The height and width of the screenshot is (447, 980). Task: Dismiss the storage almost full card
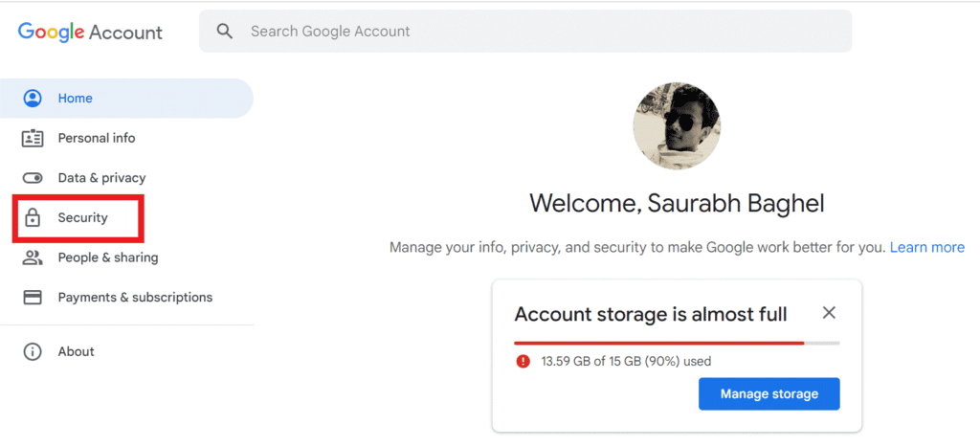[829, 313]
